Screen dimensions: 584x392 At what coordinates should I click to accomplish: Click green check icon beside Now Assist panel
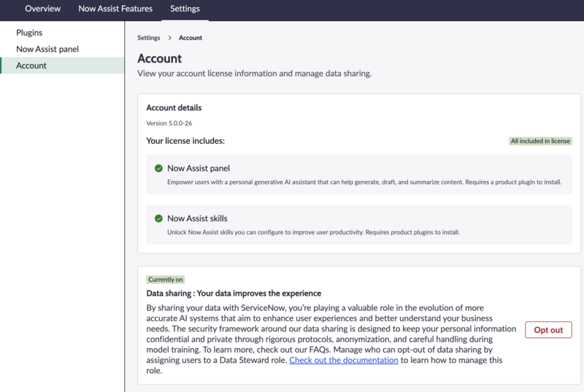click(158, 169)
